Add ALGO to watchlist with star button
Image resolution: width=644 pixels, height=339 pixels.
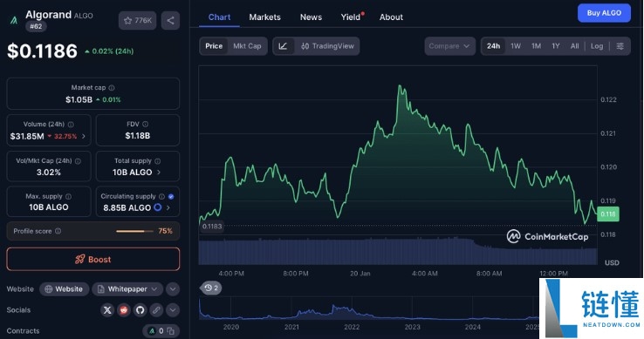click(138, 21)
